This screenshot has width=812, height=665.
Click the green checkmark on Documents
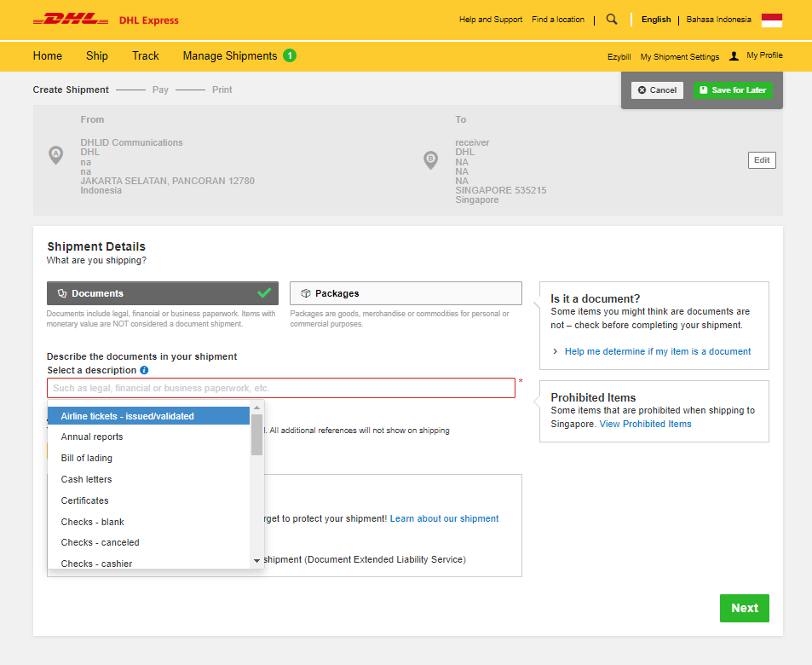264,292
